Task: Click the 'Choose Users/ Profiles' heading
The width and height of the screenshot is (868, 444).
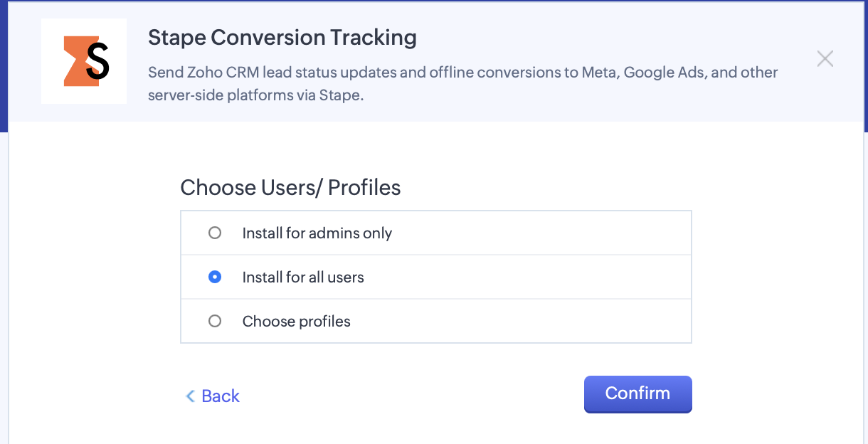Action: click(x=290, y=187)
